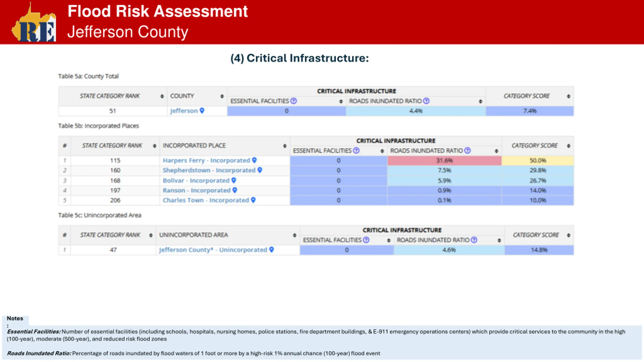Open Essential Facilities help icon in Table 5c
Image resolution: width=644 pixels, height=362 pixels.
click(x=366, y=240)
